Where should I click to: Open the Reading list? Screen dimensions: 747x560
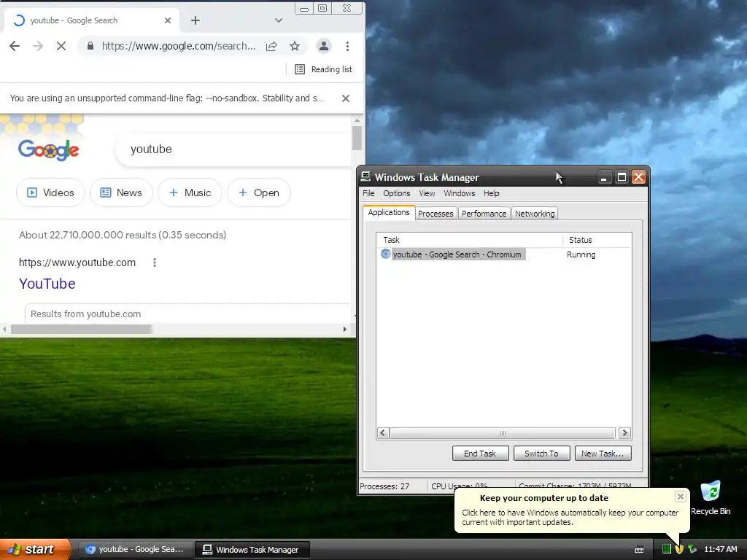tap(323, 69)
